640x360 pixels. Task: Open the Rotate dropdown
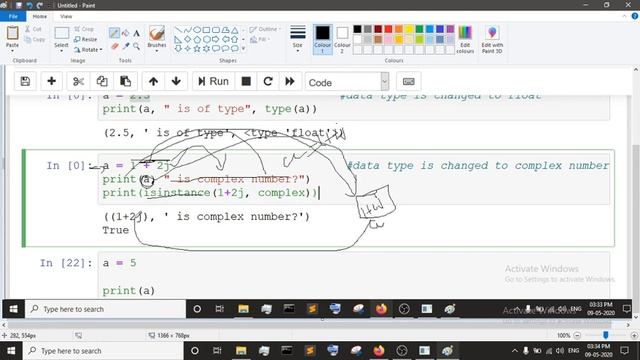[89, 49]
